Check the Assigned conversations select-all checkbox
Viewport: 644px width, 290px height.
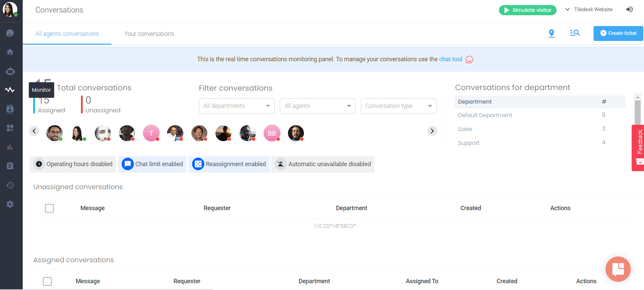click(x=47, y=281)
